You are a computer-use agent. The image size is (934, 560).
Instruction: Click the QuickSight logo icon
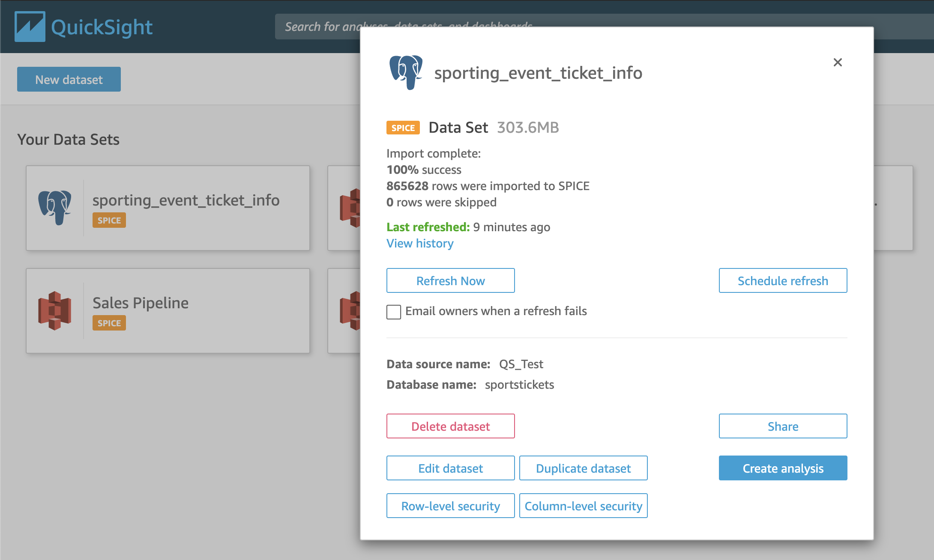(30, 27)
